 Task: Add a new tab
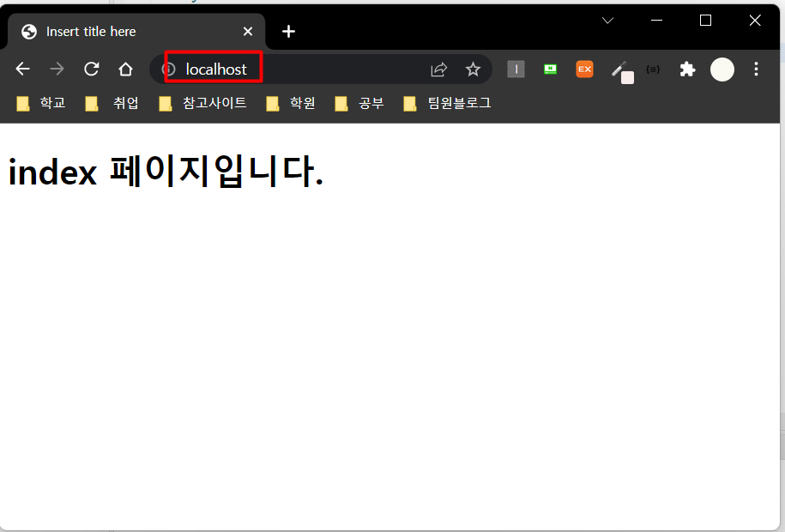coord(288,32)
